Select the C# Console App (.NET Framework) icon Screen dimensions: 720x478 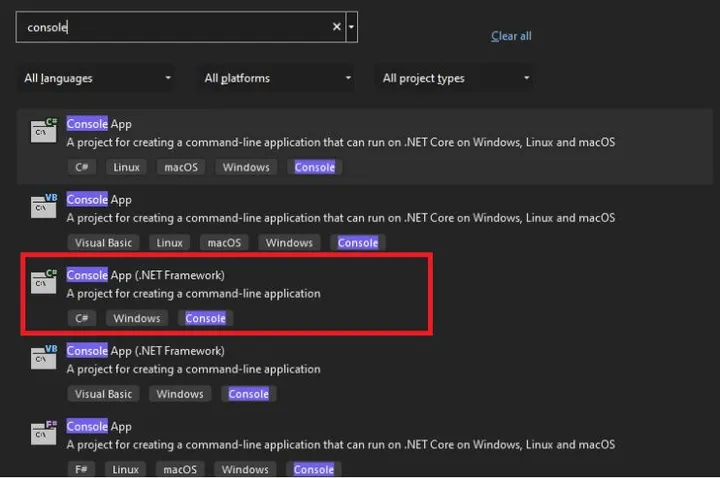pyautogui.click(x=44, y=281)
